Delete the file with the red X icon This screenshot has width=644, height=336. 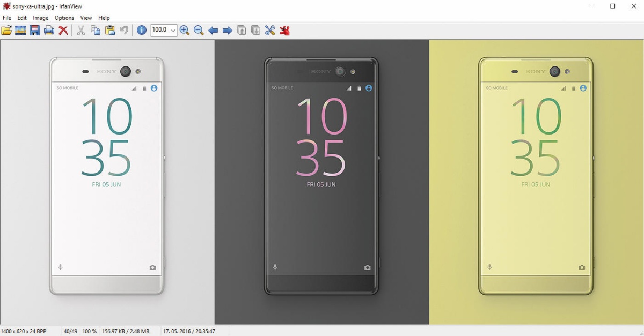click(63, 31)
